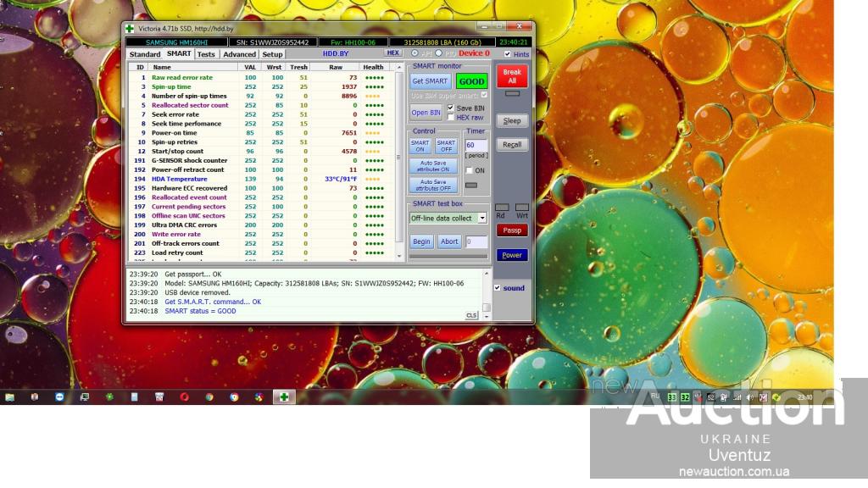This screenshot has width=868, height=488.
Task: Click the SMART test number input field
Action: [476, 241]
